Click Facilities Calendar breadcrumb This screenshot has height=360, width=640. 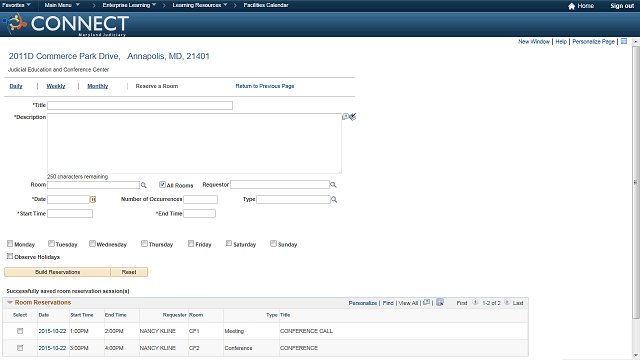[266, 5]
